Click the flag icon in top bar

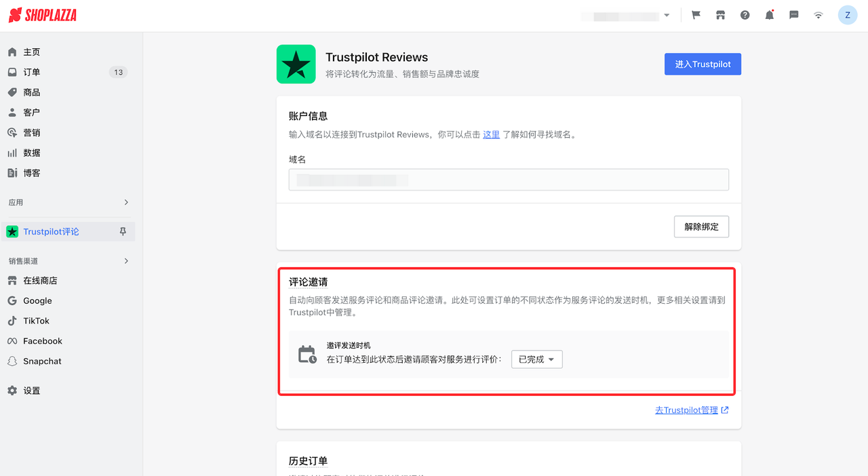point(695,14)
